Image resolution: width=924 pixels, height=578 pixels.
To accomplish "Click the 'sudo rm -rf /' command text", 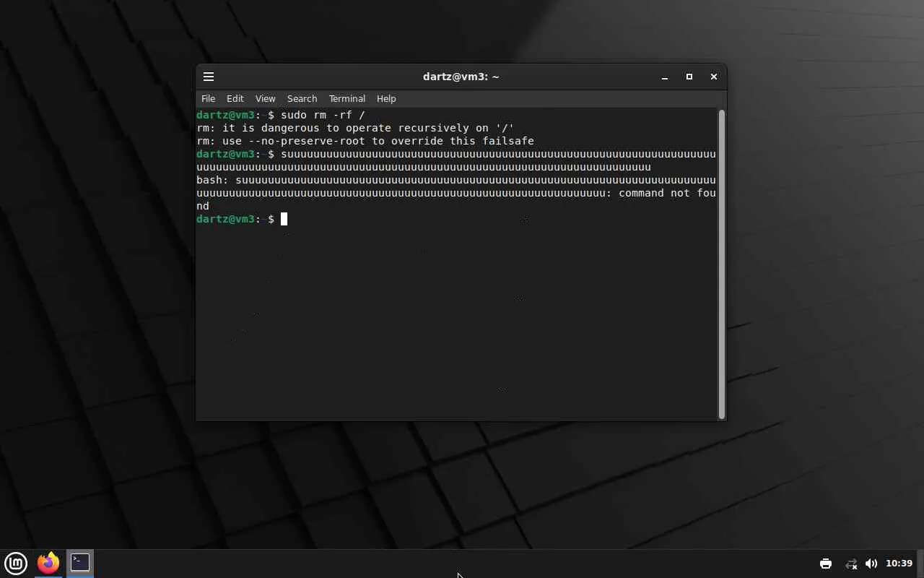I will coord(323,115).
